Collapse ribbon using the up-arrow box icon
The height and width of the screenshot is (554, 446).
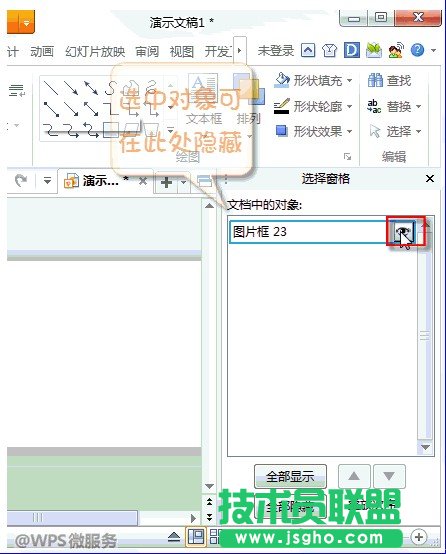[x=308, y=50]
